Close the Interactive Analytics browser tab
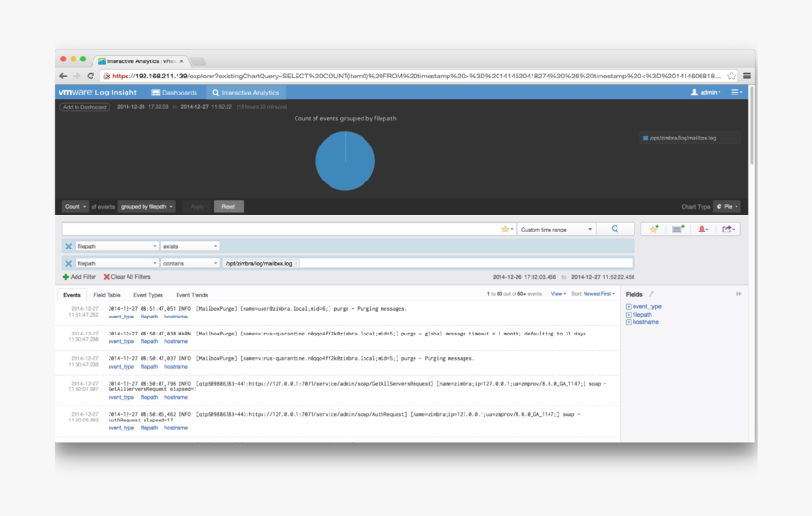Image resolution: width=812 pixels, height=516 pixels. point(181,61)
